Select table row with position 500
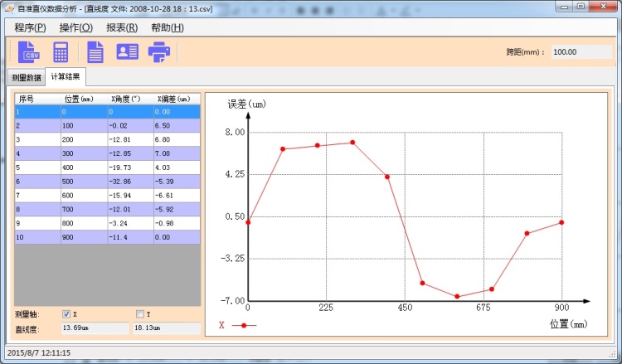The image size is (622, 364). click(x=108, y=181)
